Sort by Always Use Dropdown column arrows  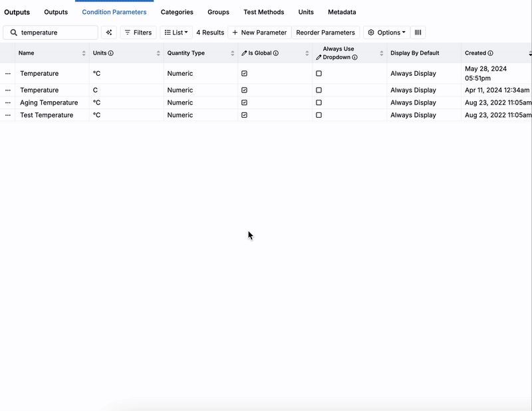click(x=381, y=53)
